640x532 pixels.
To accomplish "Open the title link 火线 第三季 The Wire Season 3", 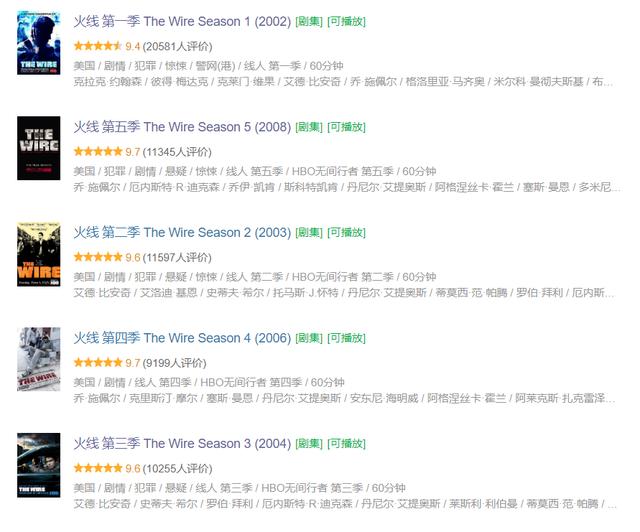I will [182, 443].
